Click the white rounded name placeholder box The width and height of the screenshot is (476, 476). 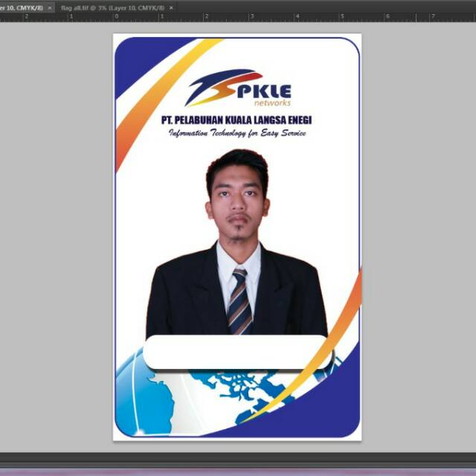click(237, 352)
